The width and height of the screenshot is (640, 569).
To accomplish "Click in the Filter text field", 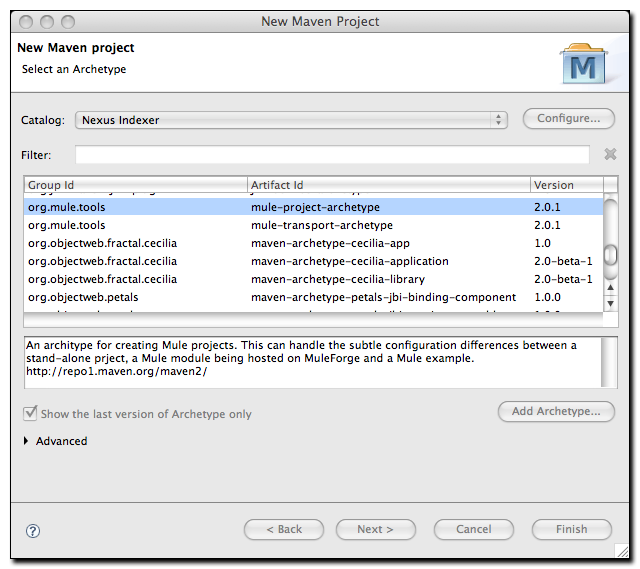I will 332,155.
